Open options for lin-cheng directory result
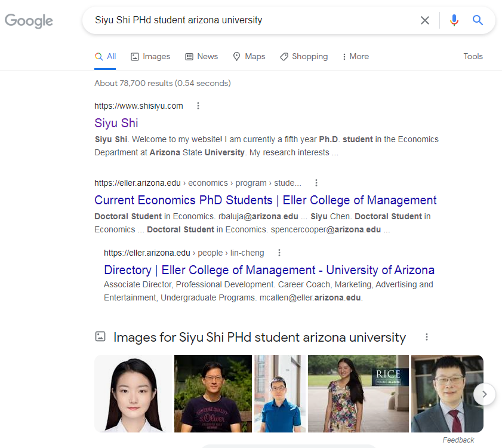Viewport: 502px width, 448px height. tap(279, 253)
